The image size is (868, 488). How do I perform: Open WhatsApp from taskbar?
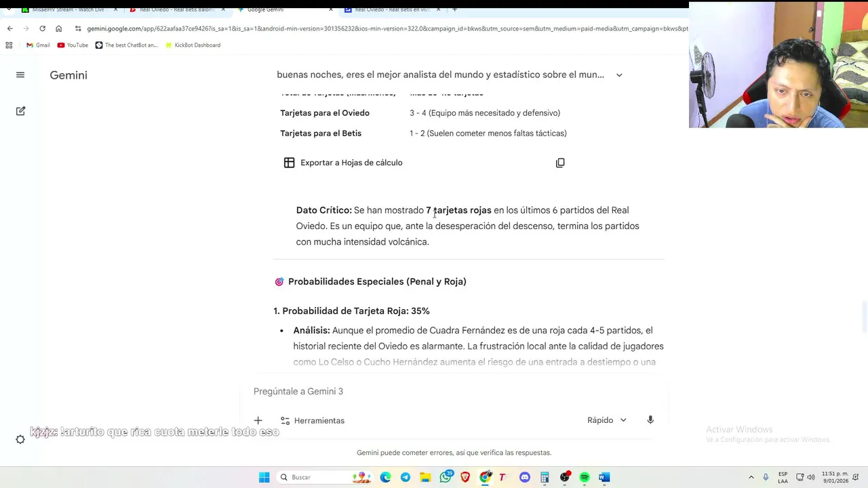pos(446,477)
